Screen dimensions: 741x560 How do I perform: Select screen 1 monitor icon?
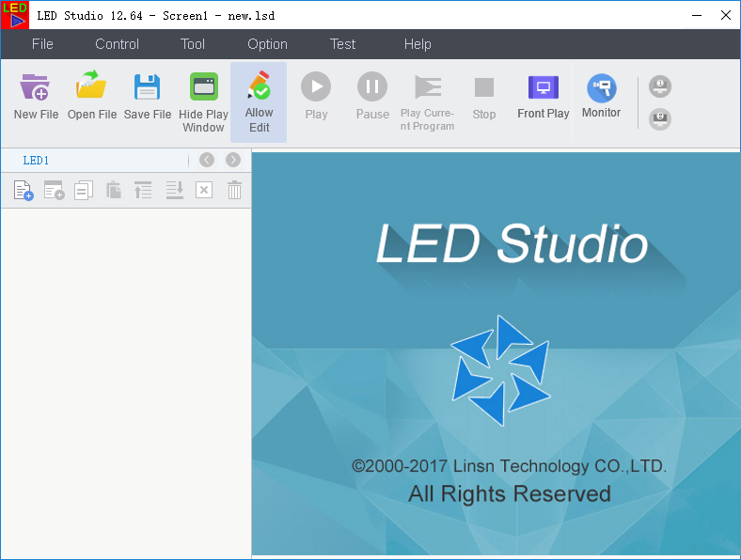click(x=660, y=86)
